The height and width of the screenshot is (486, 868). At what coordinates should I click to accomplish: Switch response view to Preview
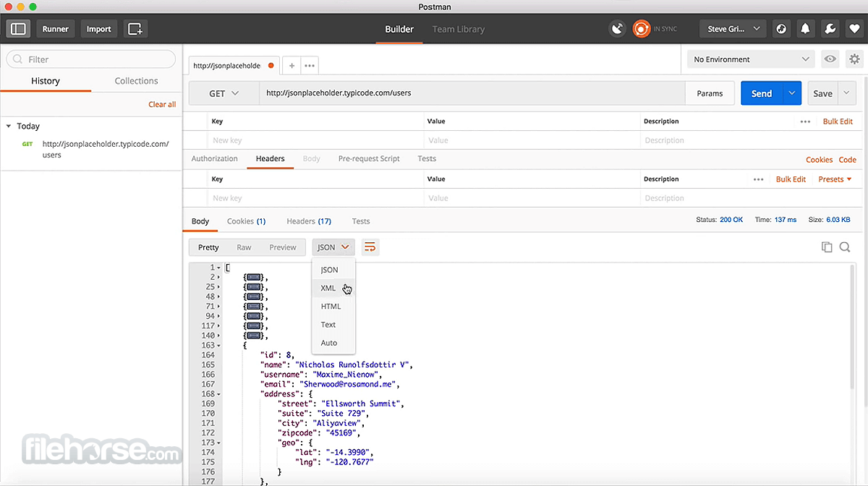(x=283, y=247)
